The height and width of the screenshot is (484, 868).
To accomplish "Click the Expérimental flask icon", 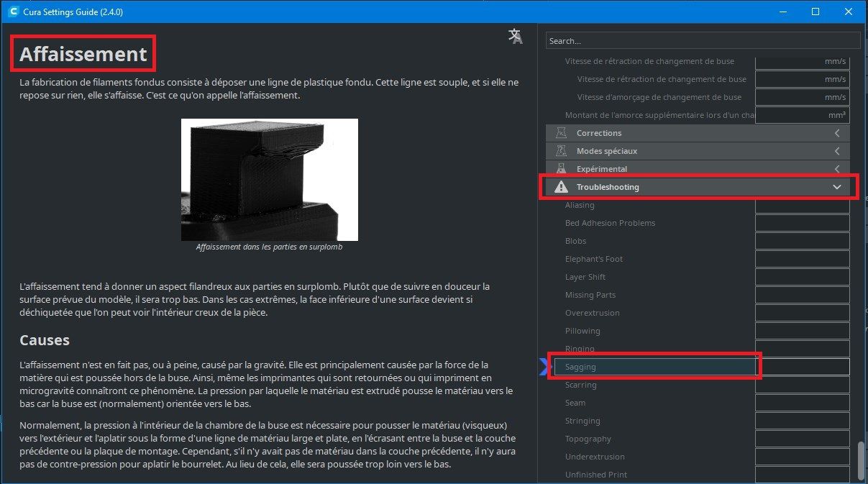I will (x=561, y=169).
